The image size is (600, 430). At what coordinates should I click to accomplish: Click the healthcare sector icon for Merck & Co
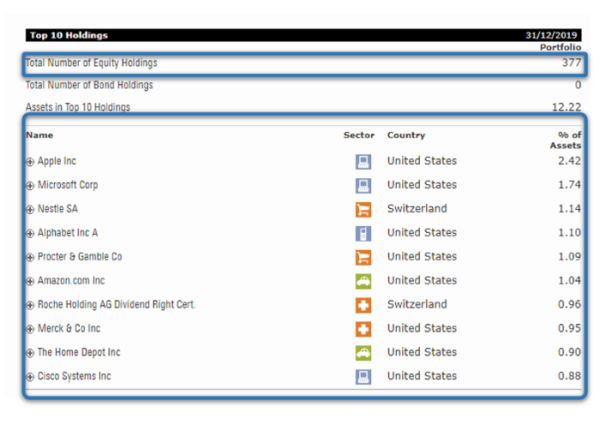tap(363, 329)
